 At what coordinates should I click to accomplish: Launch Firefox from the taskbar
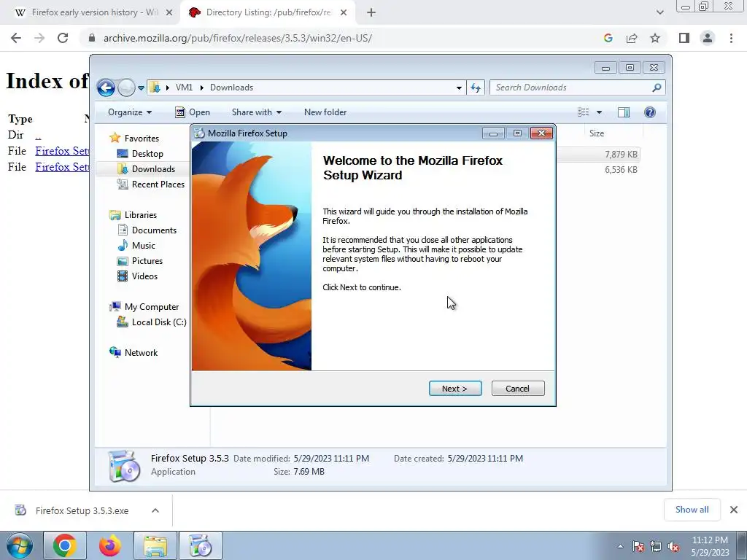(110, 545)
